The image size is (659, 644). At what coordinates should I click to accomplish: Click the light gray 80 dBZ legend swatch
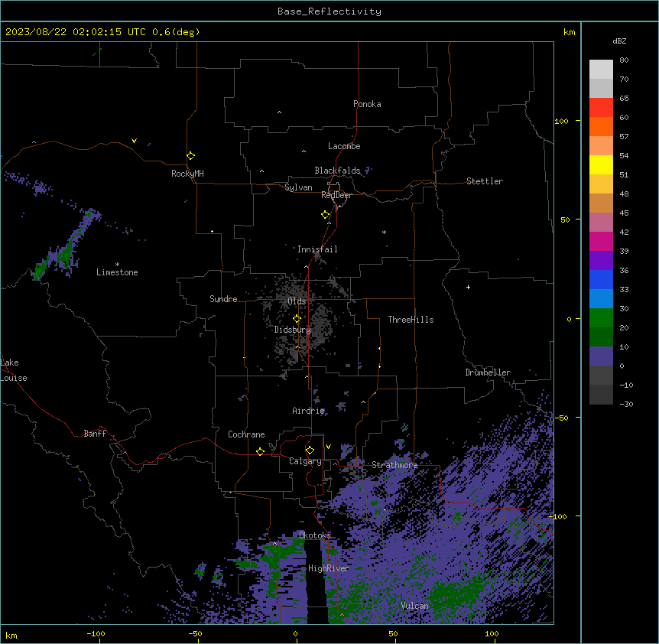(x=601, y=70)
